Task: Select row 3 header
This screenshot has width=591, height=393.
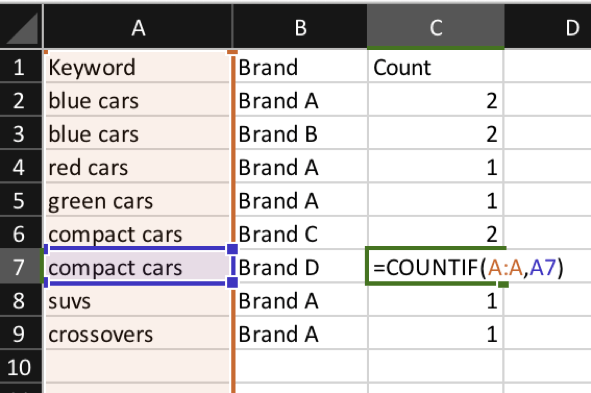Action: (x=21, y=134)
